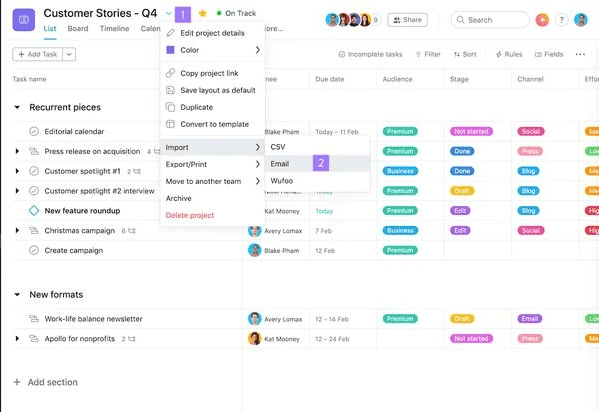
Task: Click the Add section link
Action: pos(45,382)
